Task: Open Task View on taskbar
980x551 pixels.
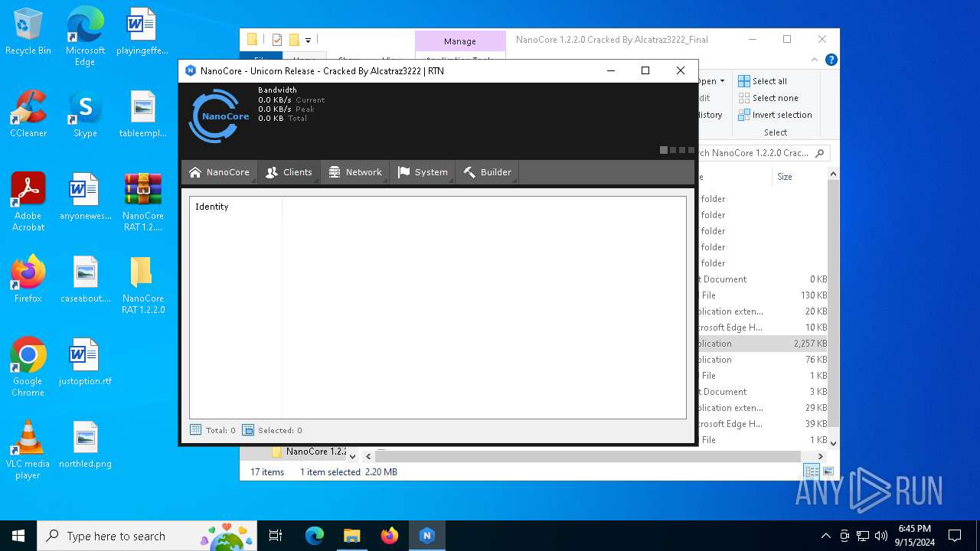Action: click(x=276, y=536)
